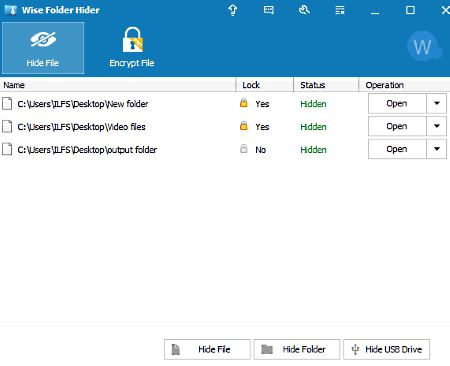Click the Hide Folder button
Image resolution: width=450 pixels, height=366 pixels.
click(x=297, y=349)
